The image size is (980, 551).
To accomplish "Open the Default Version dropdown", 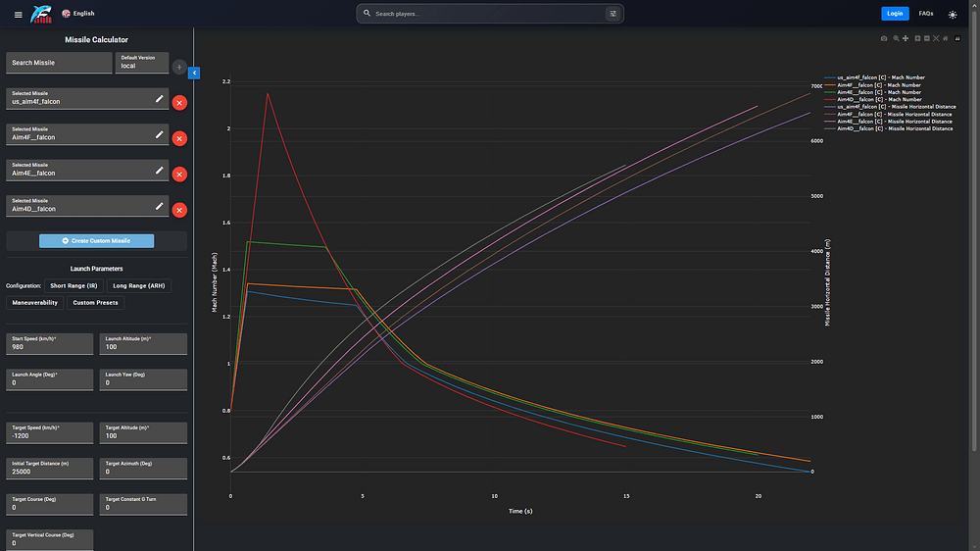I will [142, 63].
